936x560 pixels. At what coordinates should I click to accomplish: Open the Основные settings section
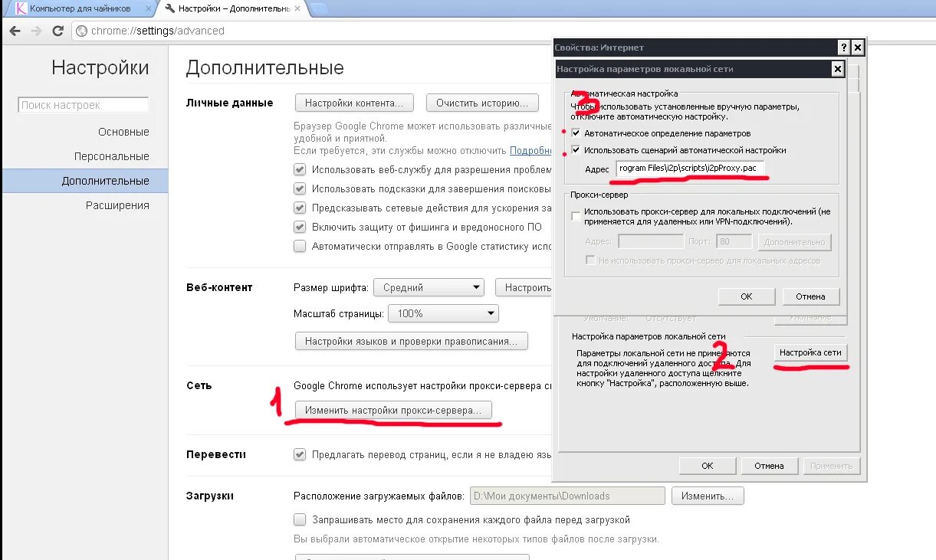[123, 132]
